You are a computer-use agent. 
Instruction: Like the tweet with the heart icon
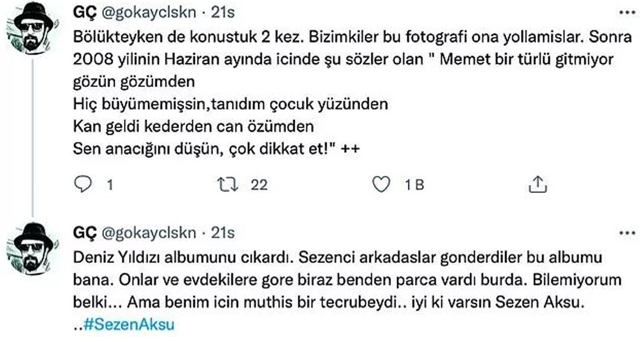tap(380, 185)
